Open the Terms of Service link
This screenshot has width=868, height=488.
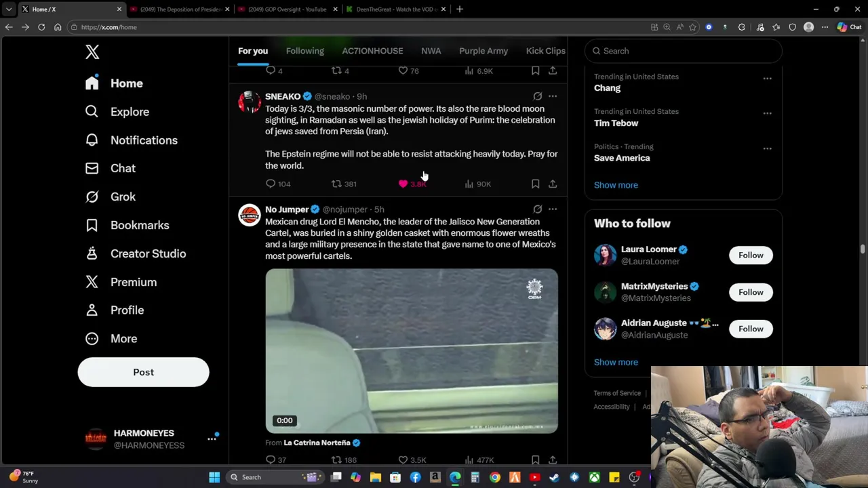click(x=617, y=393)
